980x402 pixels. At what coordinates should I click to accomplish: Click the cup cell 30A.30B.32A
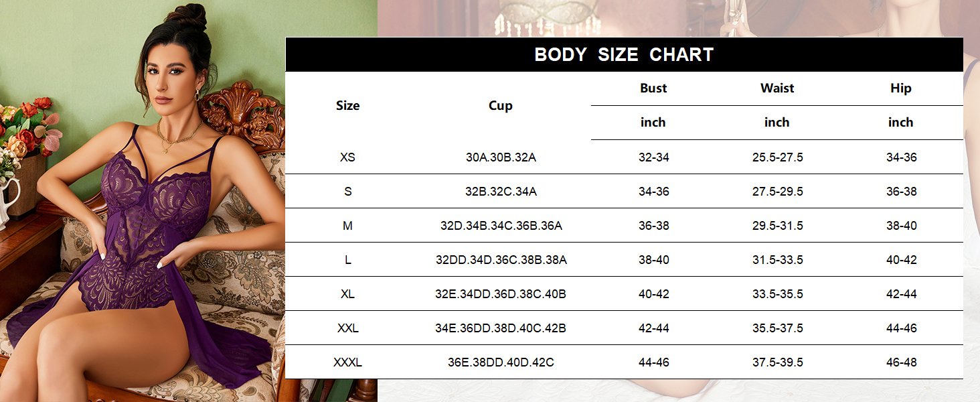[x=501, y=157]
